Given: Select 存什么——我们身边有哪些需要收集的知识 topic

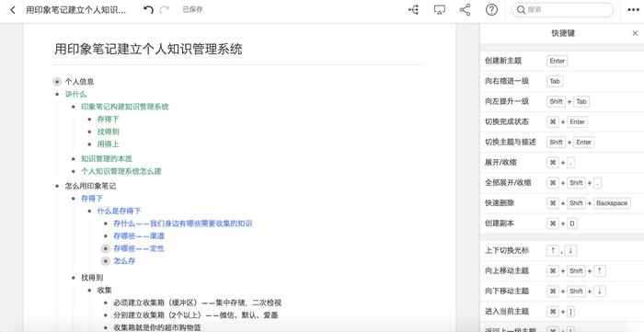Looking at the screenshot, I should coord(183,223).
